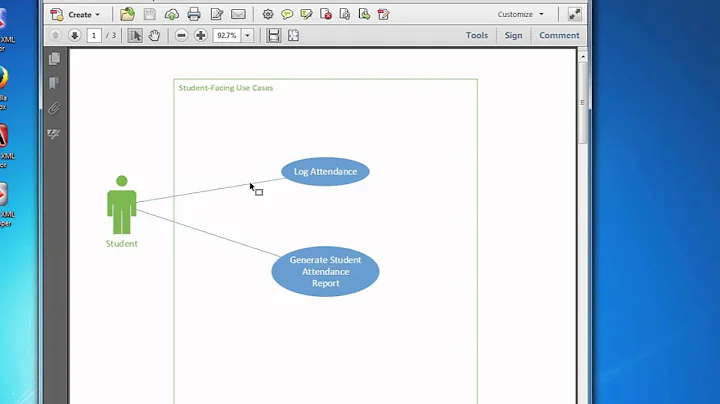
Task: Click the delete page icon with red mark
Action: pos(326,15)
